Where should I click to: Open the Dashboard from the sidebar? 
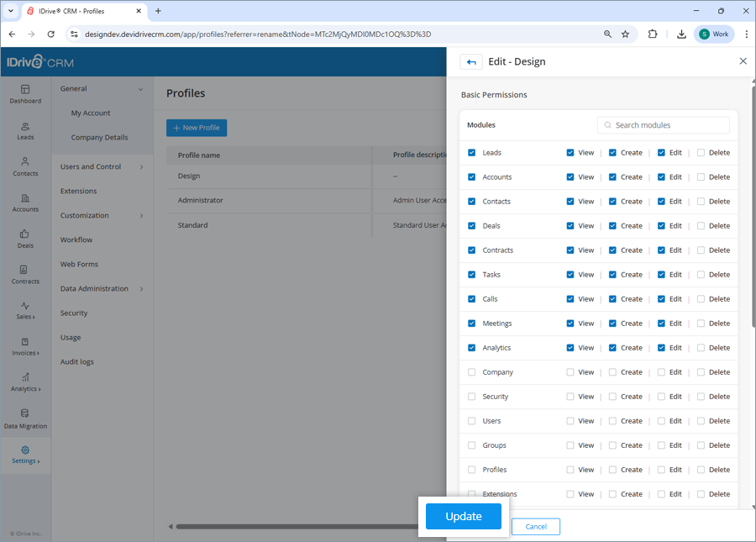coord(25,94)
